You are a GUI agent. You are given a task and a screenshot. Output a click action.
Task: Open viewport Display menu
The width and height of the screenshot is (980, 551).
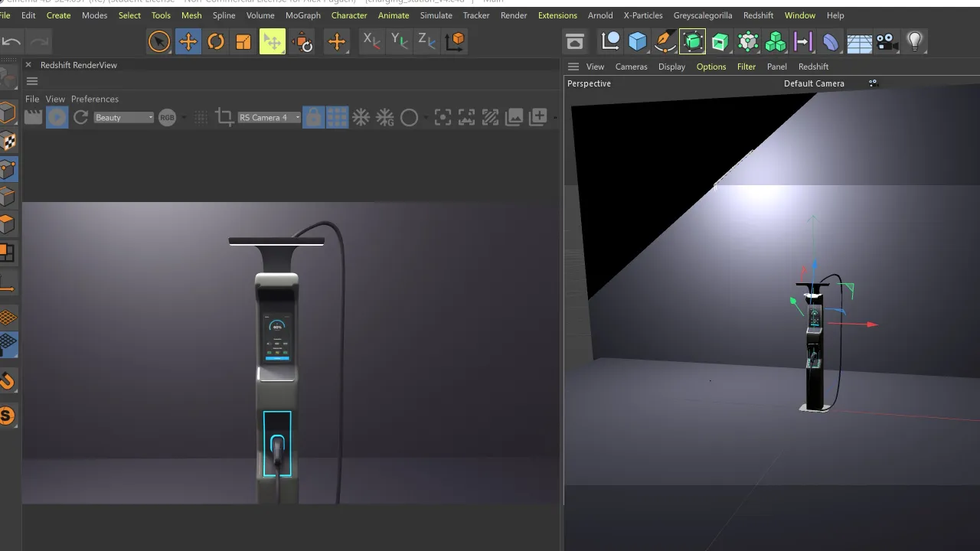(671, 67)
